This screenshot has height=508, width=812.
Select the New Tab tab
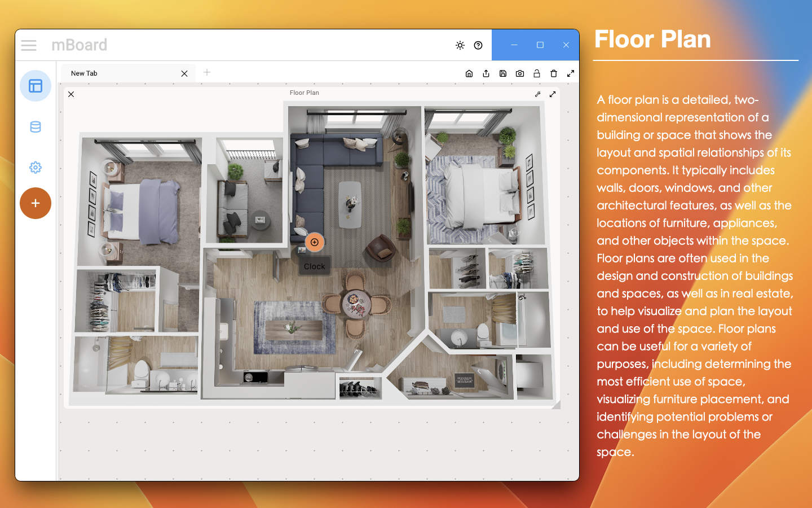[x=118, y=73]
